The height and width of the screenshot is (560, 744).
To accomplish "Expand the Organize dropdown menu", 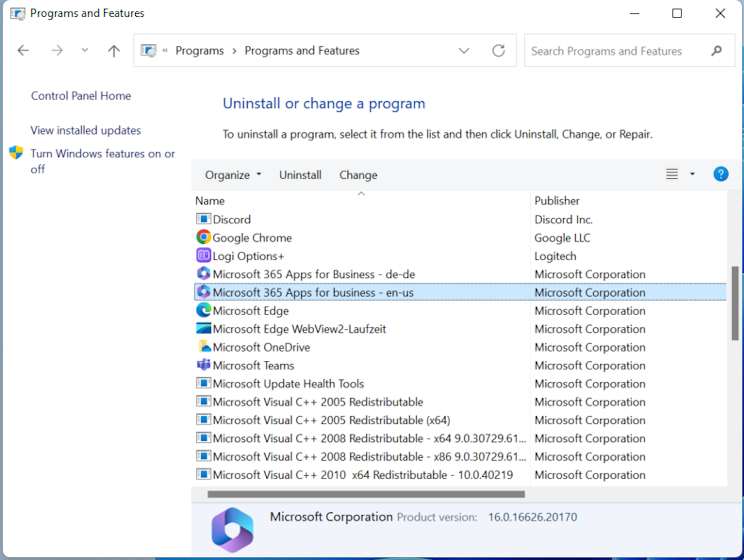I will tap(233, 175).
